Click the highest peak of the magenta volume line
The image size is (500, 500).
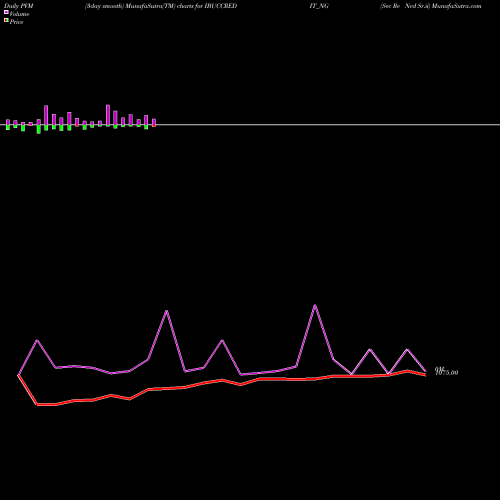pyautogui.click(x=315, y=305)
